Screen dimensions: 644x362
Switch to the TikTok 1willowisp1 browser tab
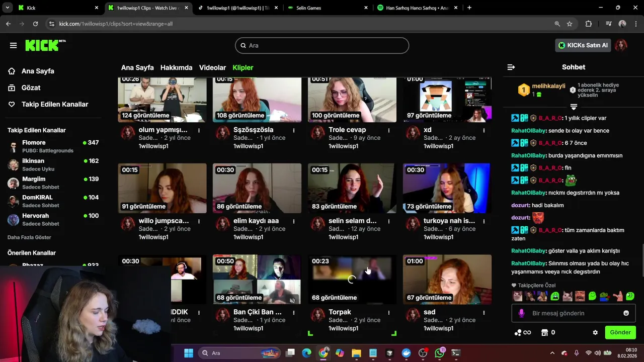pyautogui.click(x=237, y=8)
